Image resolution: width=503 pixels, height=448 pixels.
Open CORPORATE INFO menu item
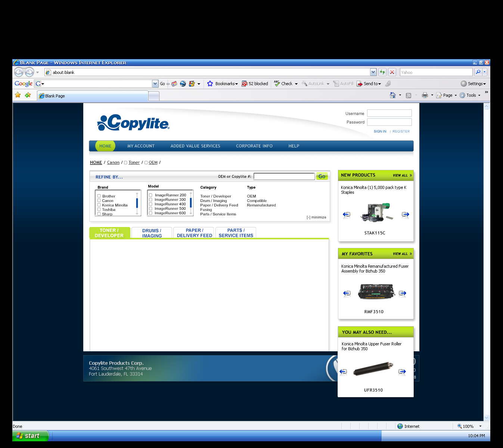[254, 146]
